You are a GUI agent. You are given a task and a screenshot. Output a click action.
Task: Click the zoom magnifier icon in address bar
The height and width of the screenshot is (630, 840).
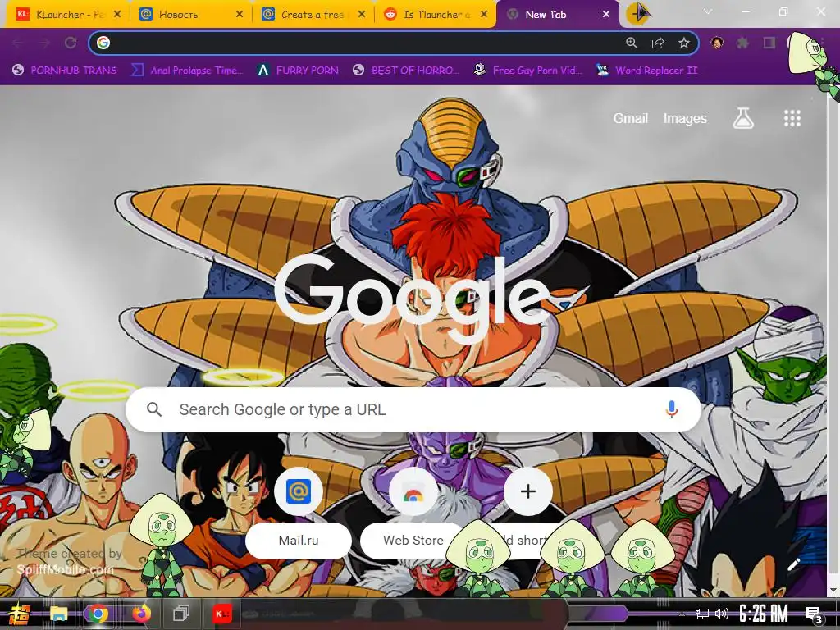(632, 43)
